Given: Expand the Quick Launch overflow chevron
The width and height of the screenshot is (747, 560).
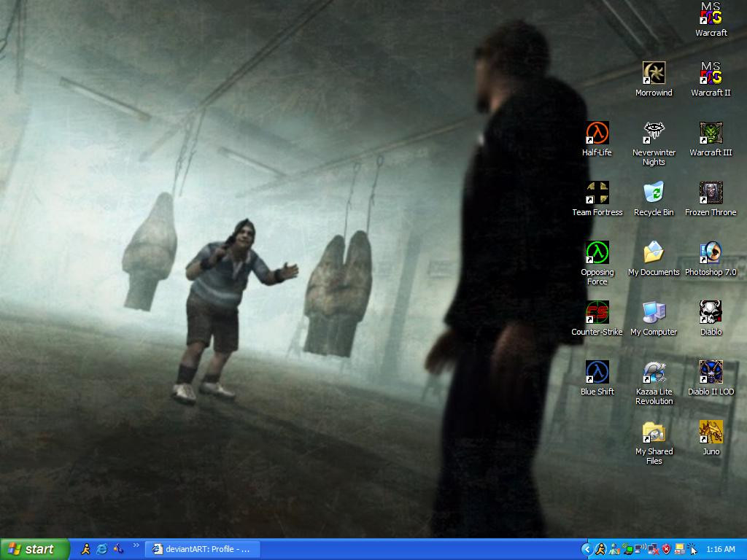Looking at the screenshot, I should click(136, 545).
